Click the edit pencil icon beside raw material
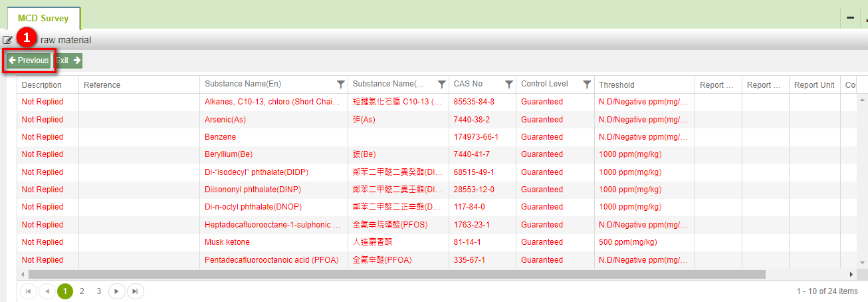 pyautogui.click(x=7, y=40)
